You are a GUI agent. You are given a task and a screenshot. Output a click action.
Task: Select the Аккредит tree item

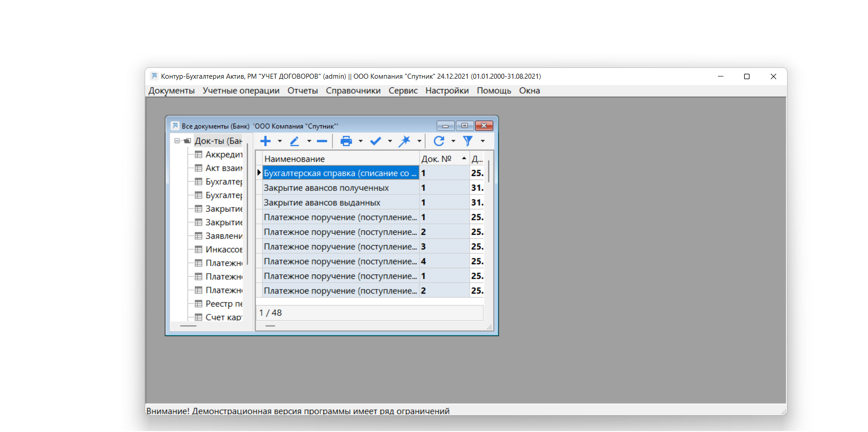click(224, 154)
